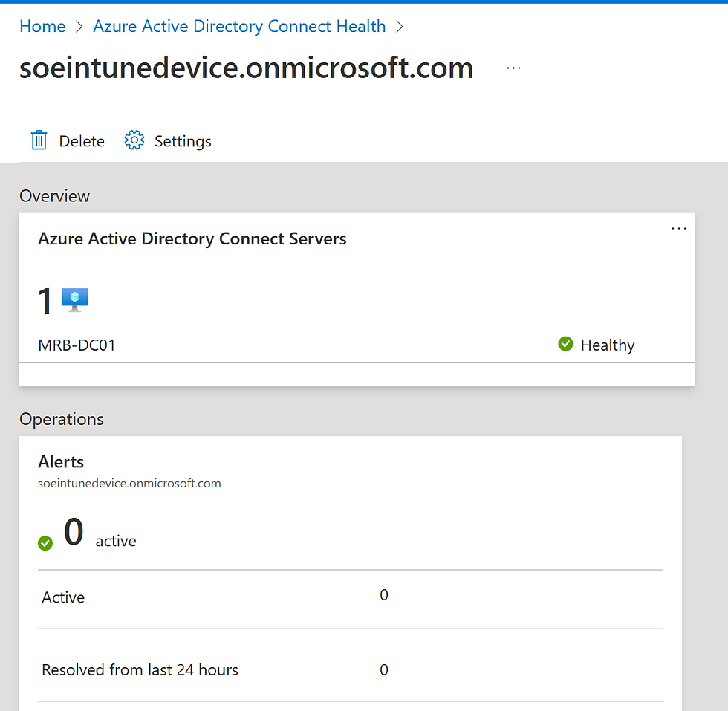Viewport: 728px width, 711px height.
Task: Click the Settings gear icon
Action: coord(134,140)
